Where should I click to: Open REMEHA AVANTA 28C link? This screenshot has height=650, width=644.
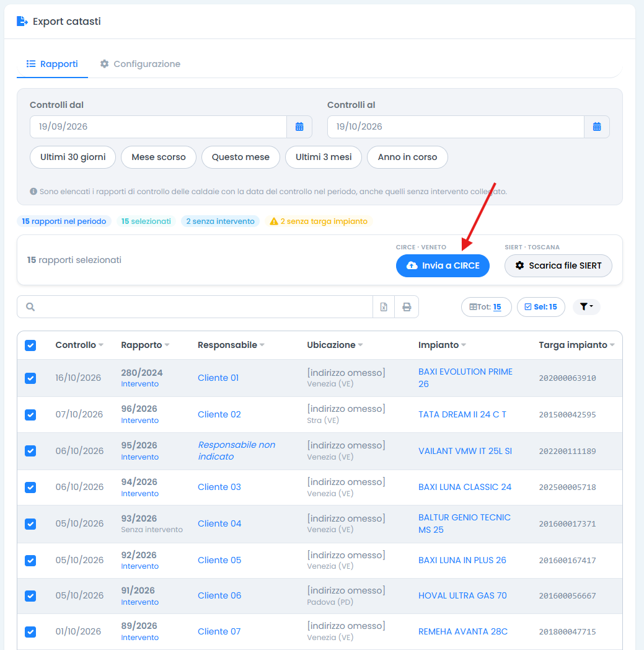click(x=462, y=632)
